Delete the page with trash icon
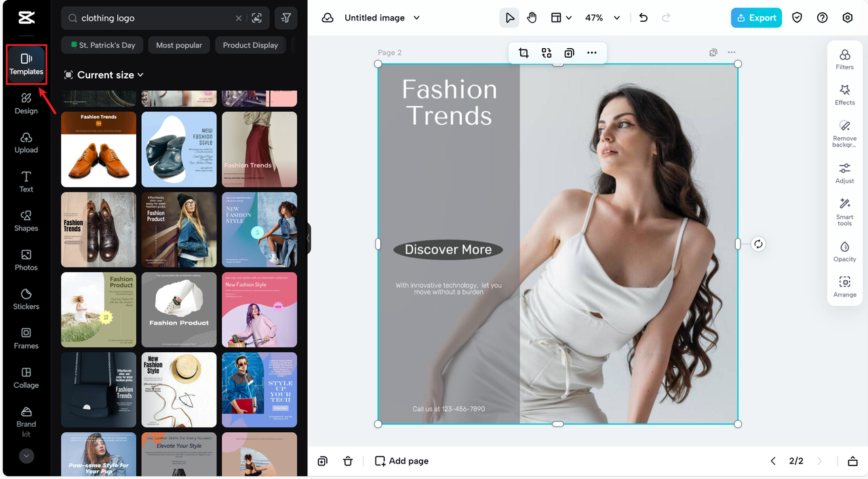Viewport: 868px width, 479px height. coord(348,461)
